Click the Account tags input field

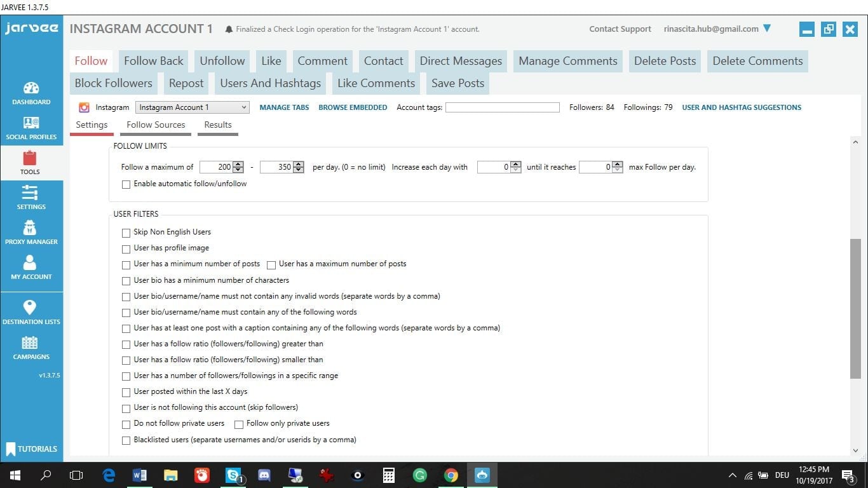tap(502, 108)
